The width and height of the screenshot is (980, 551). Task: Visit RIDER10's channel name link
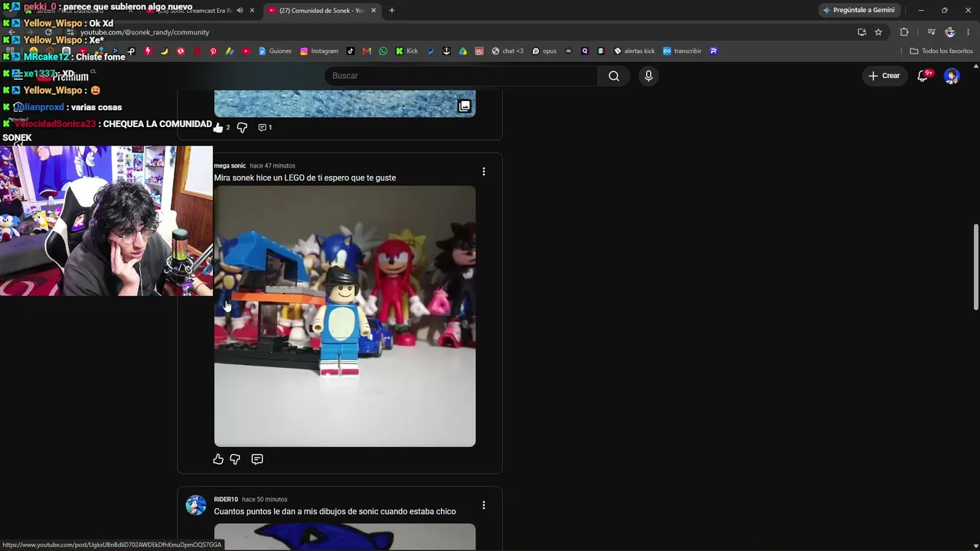point(226,500)
